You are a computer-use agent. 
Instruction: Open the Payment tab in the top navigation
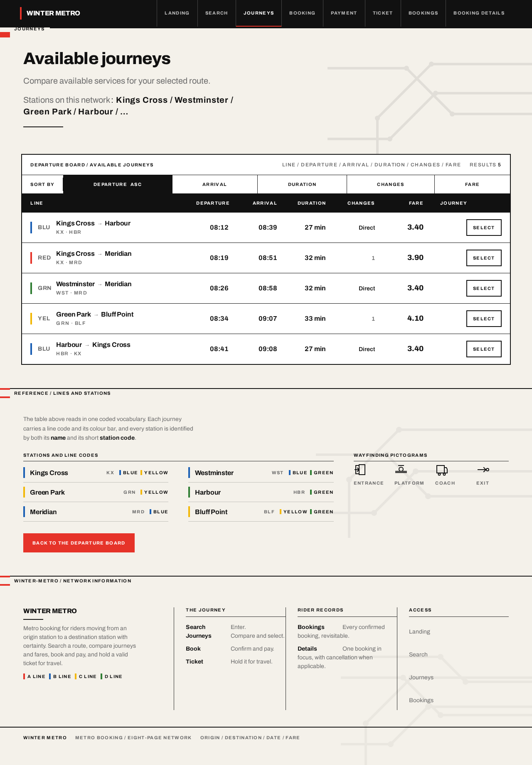tap(344, 13)
